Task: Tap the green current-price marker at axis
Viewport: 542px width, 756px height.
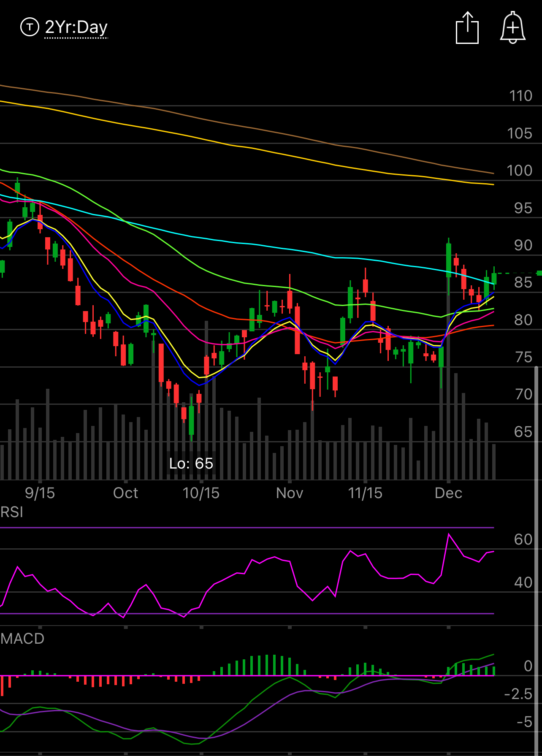Action: pos(539,273)
